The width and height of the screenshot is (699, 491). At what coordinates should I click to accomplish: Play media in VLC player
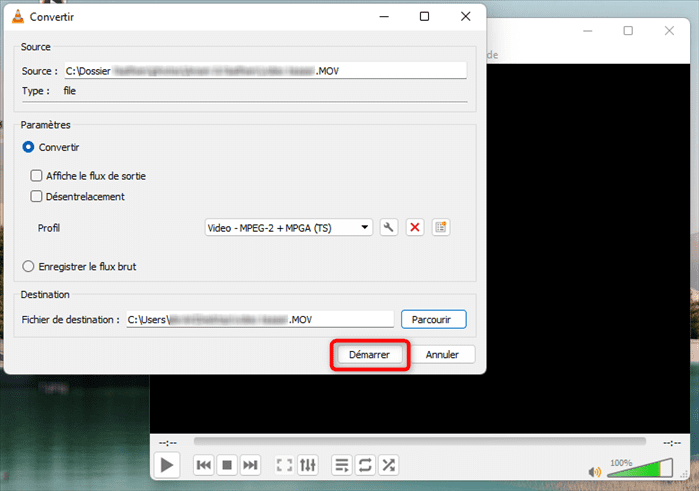(x=167, y=465)
